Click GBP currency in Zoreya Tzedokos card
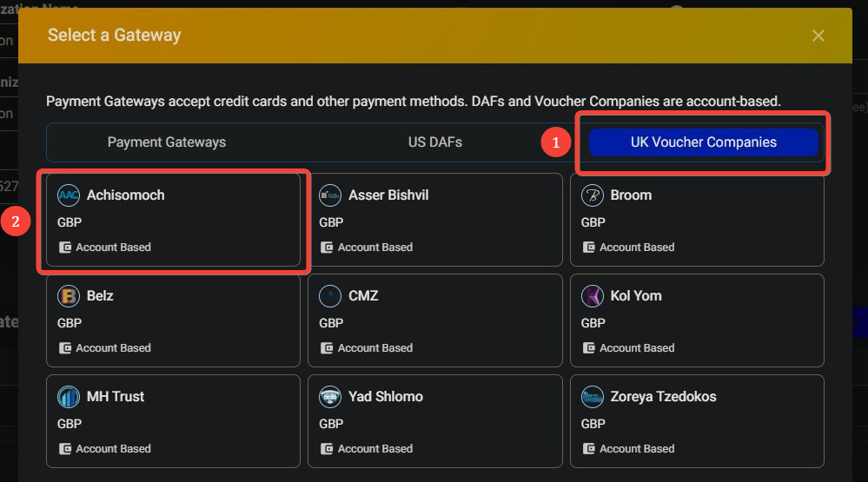 tap(593, 424)
